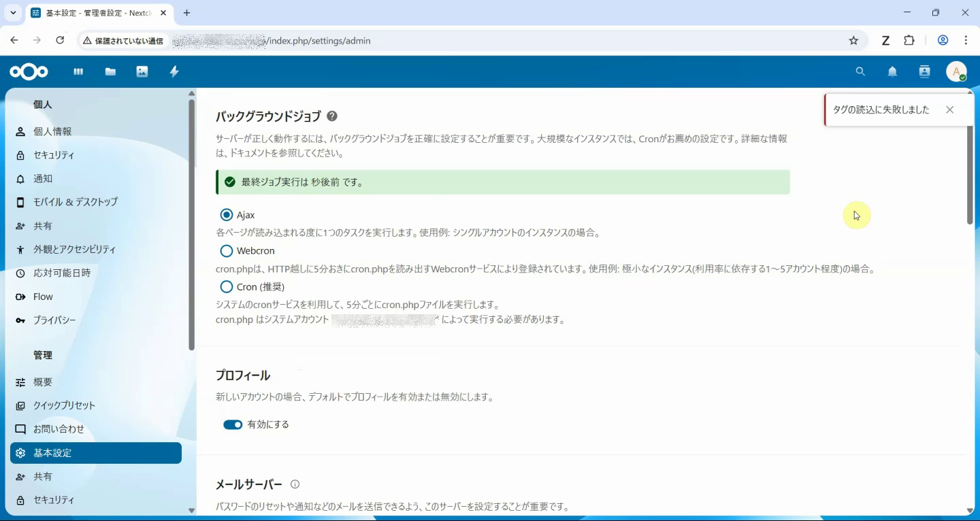Open the Files app from the top bar
The height and width of the screenshot is (521, 980).
[x=110, y=71]
